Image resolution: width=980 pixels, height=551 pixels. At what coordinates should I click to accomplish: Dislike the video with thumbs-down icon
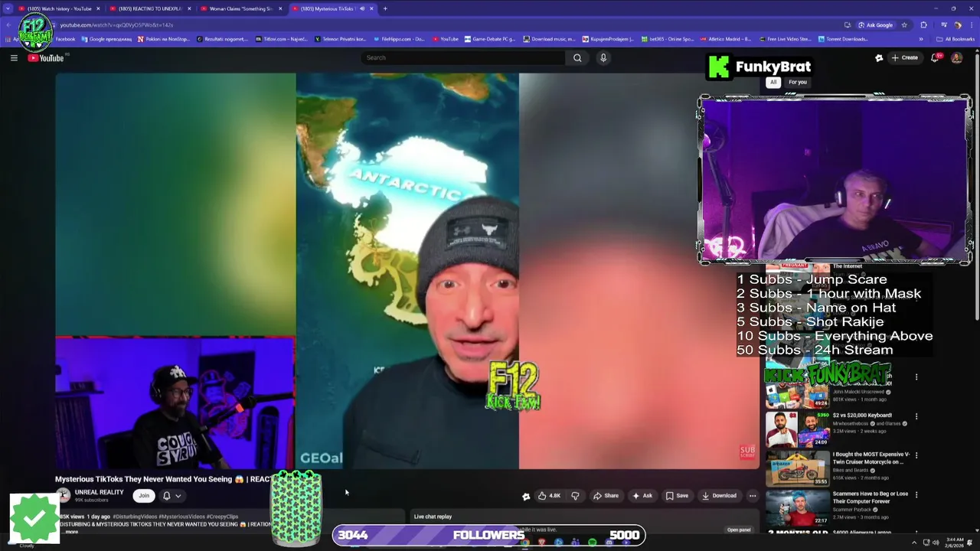coord(575,495)
